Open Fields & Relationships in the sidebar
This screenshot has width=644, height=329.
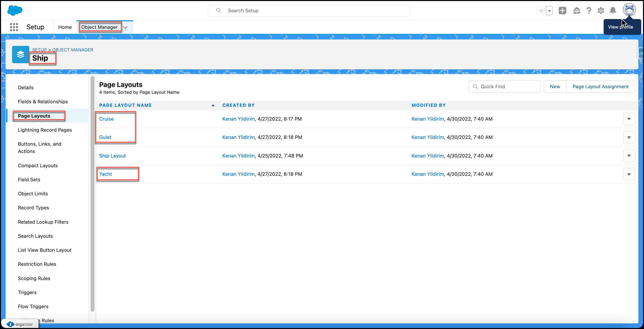[43, 102]
